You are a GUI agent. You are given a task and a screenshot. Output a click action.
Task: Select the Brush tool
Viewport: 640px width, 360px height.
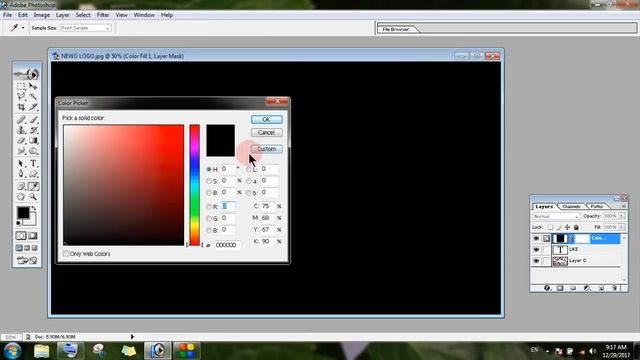tap(33, 120)
